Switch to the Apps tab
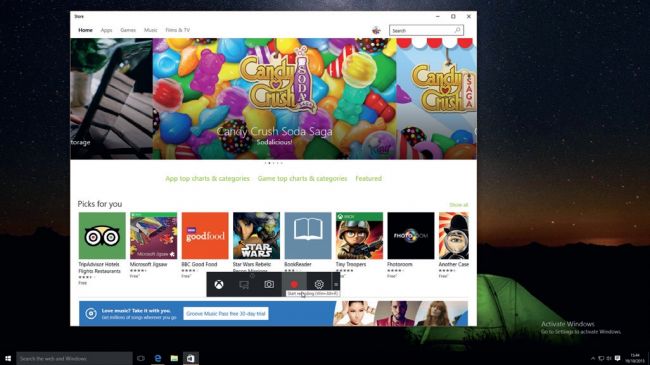This screenshot has height=365, width=650. click(107, 30)
